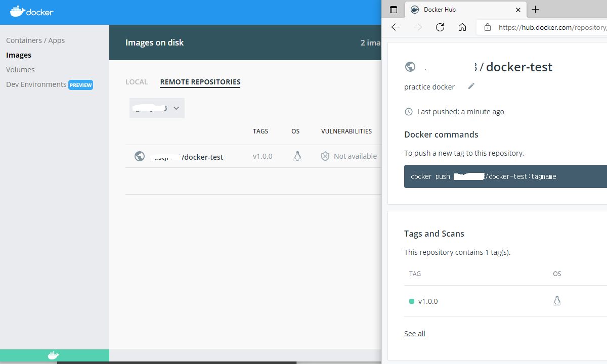Refresh the Docker Hub page

point(440,27)
